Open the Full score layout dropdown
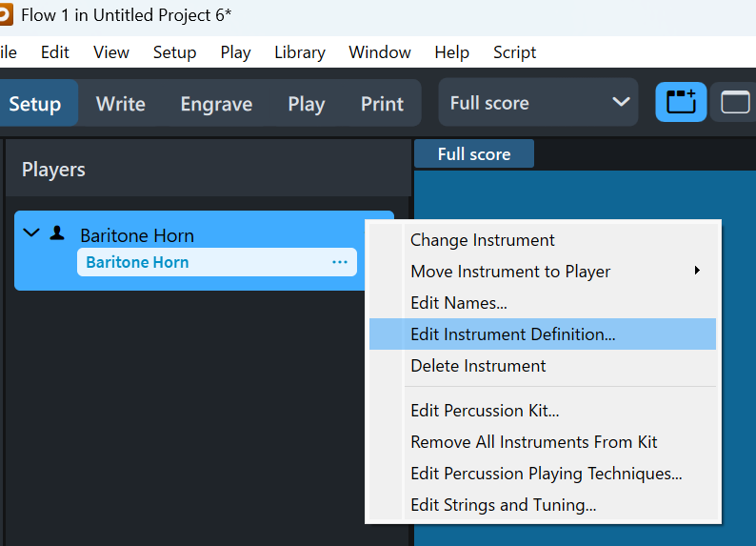Image resolution: width=756 pixels, height=546 pixels. point(539,103)
